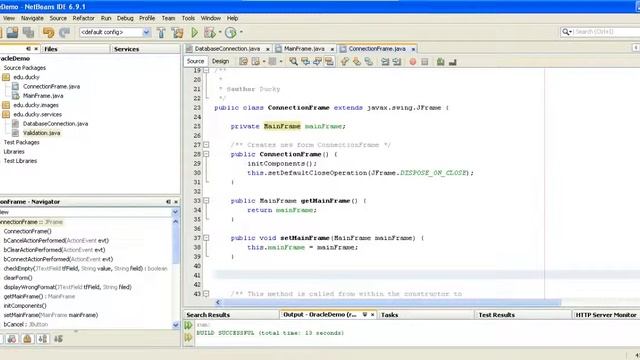640x360 pixels.
Task: Collapse setMainFrame fold at line 37
Action: point(206,238)
